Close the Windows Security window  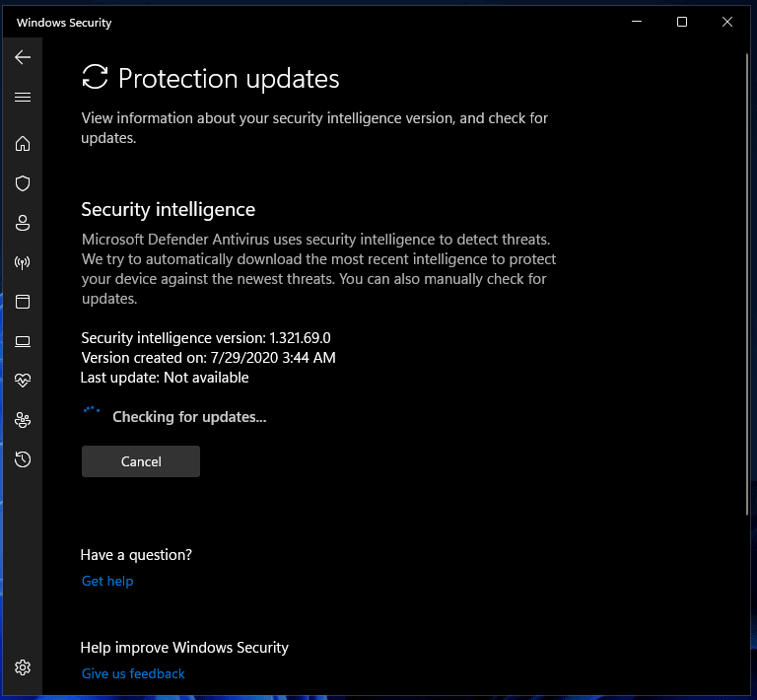(727, 22)
